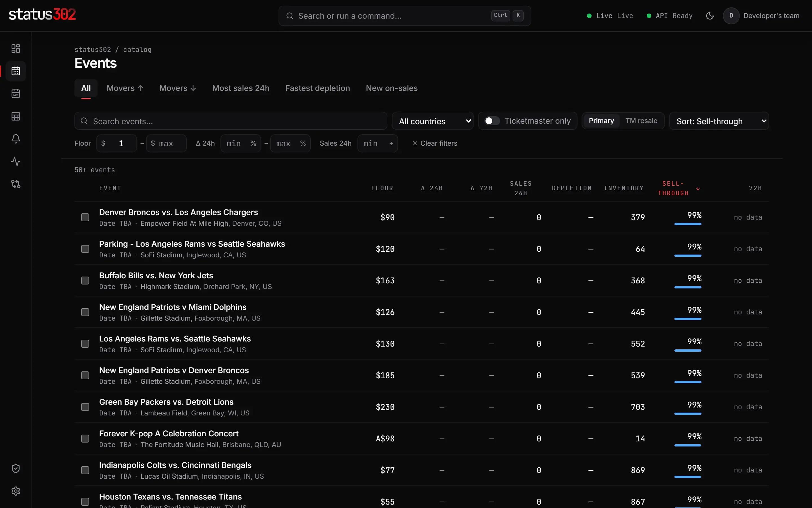Click the catalog breadcrumb link

(x=137, y=50)
